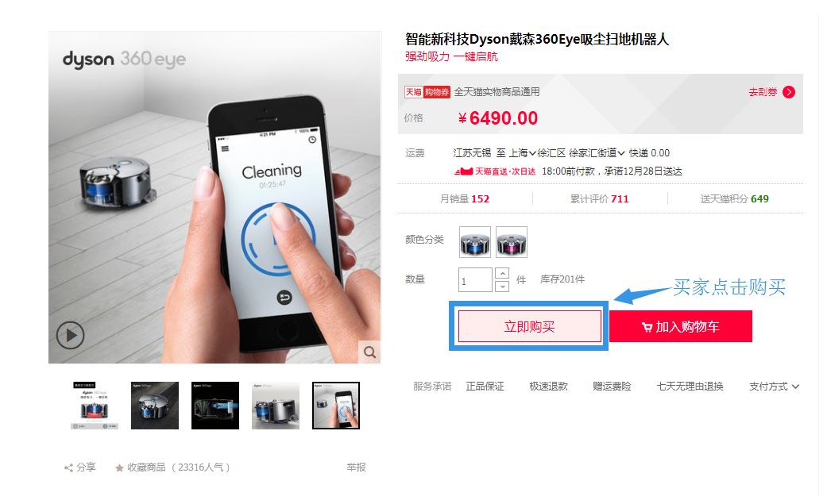Click the magnifier zoom icon on image
827x504 pixels.
[x=369, y=352]
